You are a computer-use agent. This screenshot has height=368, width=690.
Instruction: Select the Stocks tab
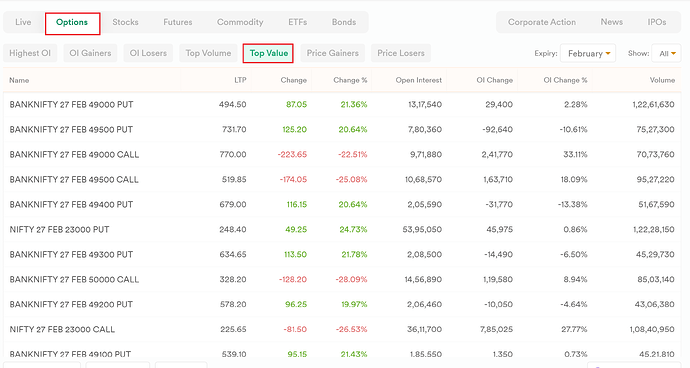coord(125,22)
